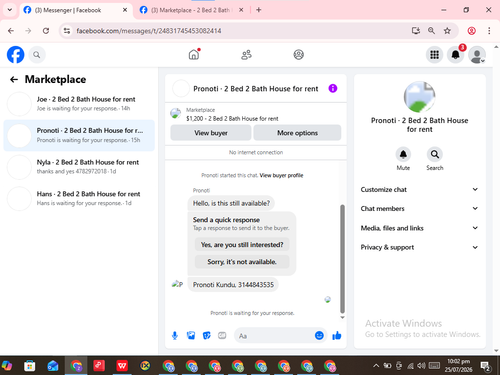Open the Facebook logo home link
Viewport: 500px width, 375px height.
click(x=16, y=55)
